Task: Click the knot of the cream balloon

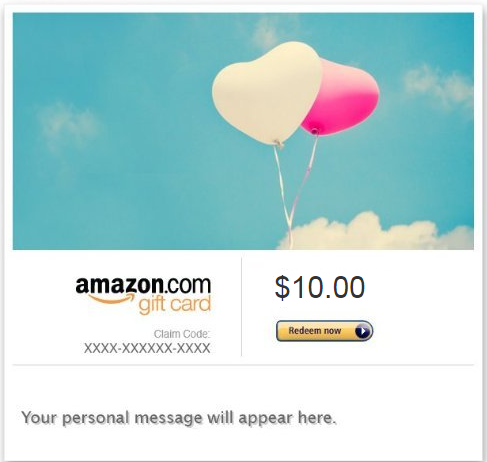Action: coord(278,144)
